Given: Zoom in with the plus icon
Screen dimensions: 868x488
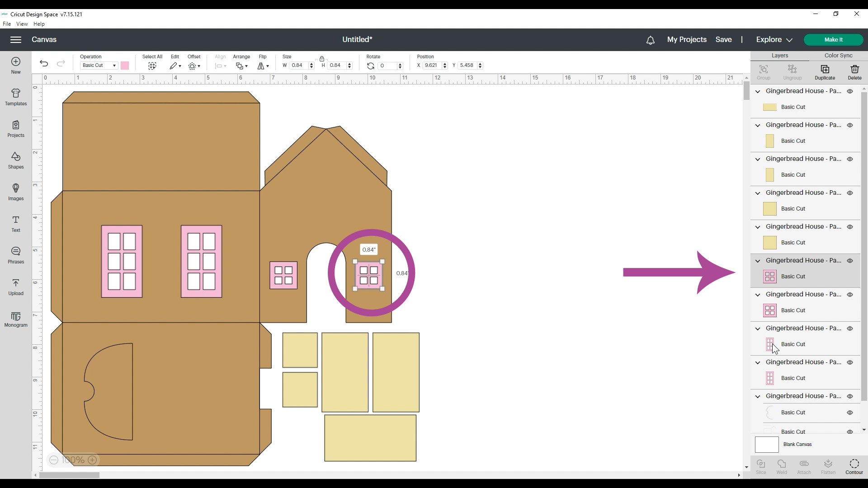Looking at the screenshot, I should [92, 460].
